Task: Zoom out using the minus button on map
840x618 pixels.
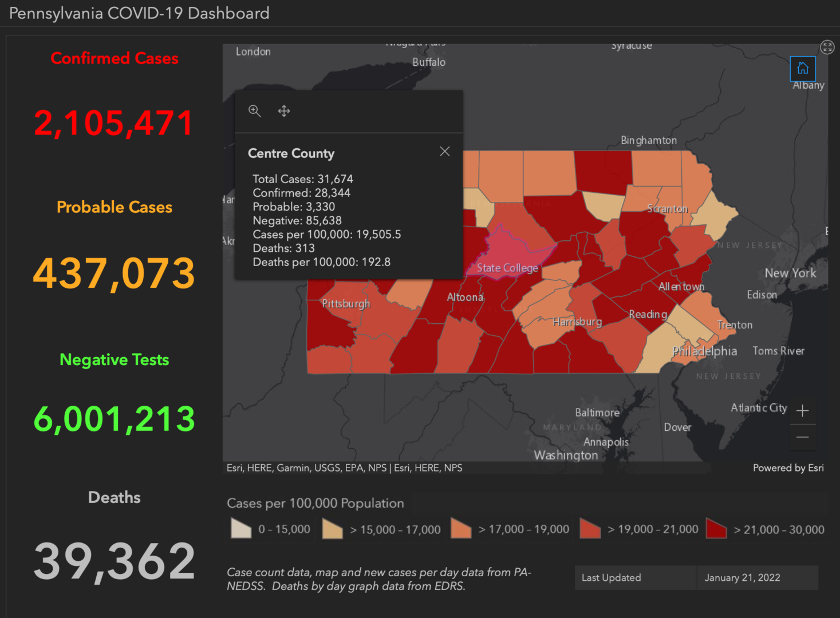Action: (803, 437)
